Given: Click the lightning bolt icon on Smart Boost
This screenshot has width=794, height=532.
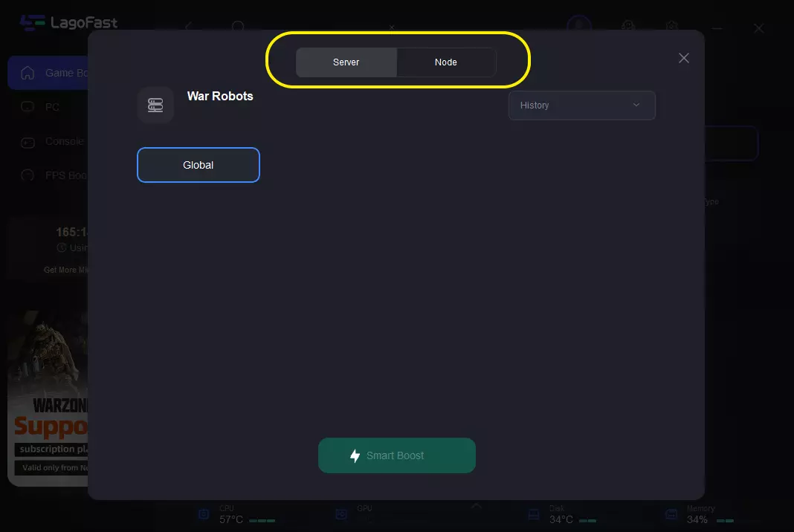Looking at the screenshot, I should click(x=355, y=455).
